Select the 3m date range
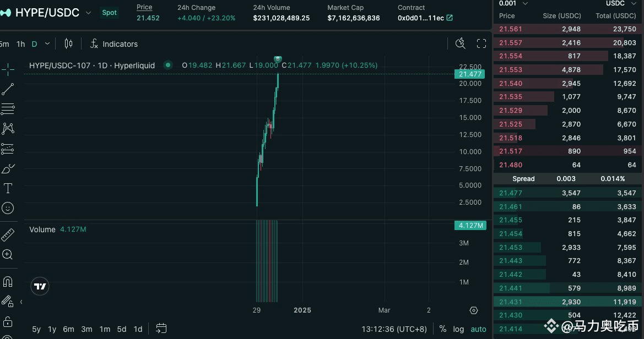This screenshot has height=339, width=644. 86,329
